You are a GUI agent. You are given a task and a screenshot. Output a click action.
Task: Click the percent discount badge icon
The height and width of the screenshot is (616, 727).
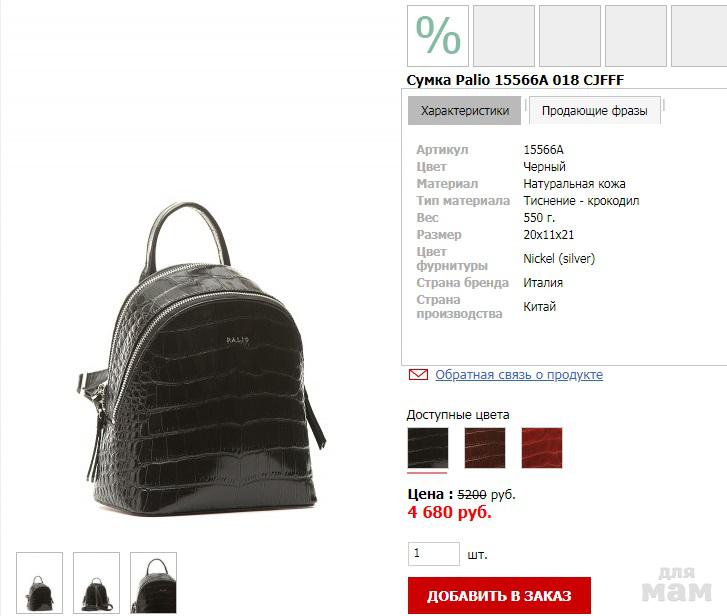(438, 36)
